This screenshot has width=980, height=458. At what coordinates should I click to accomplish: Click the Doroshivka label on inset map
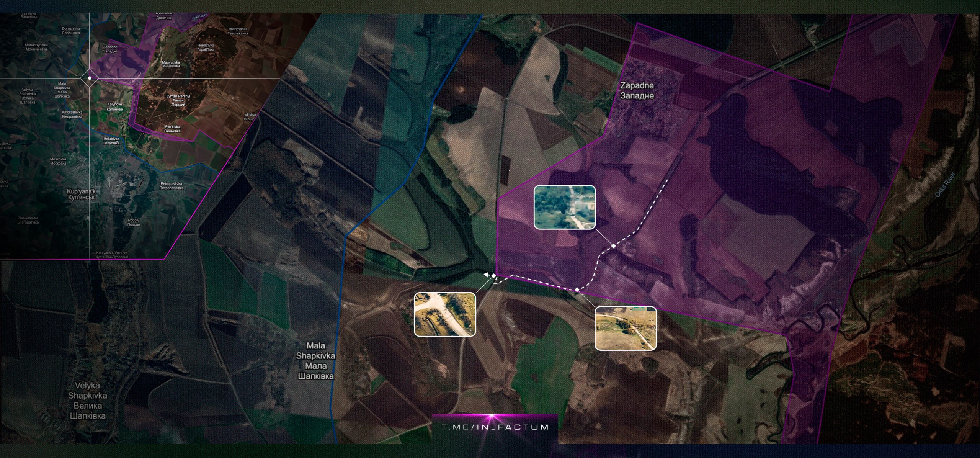tap(71, 31)
